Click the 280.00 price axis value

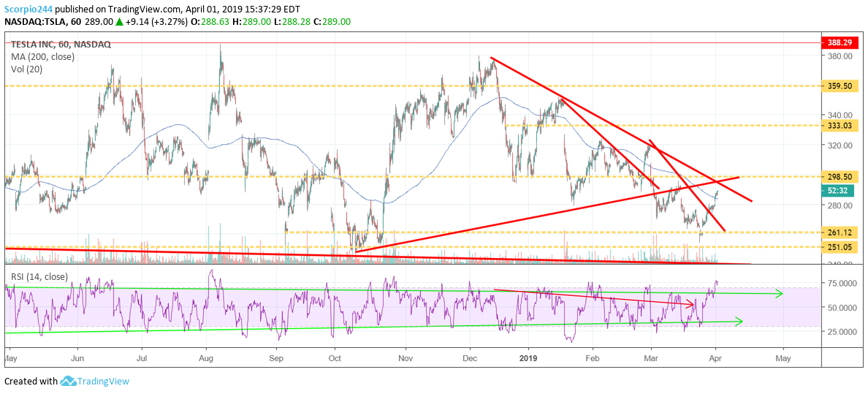(x=838, y=205)
